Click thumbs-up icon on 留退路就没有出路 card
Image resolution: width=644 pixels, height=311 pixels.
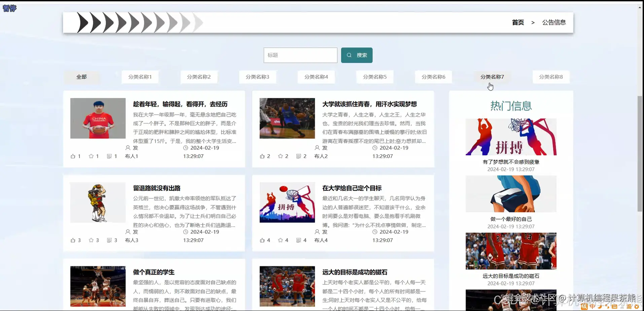point(73,240)
